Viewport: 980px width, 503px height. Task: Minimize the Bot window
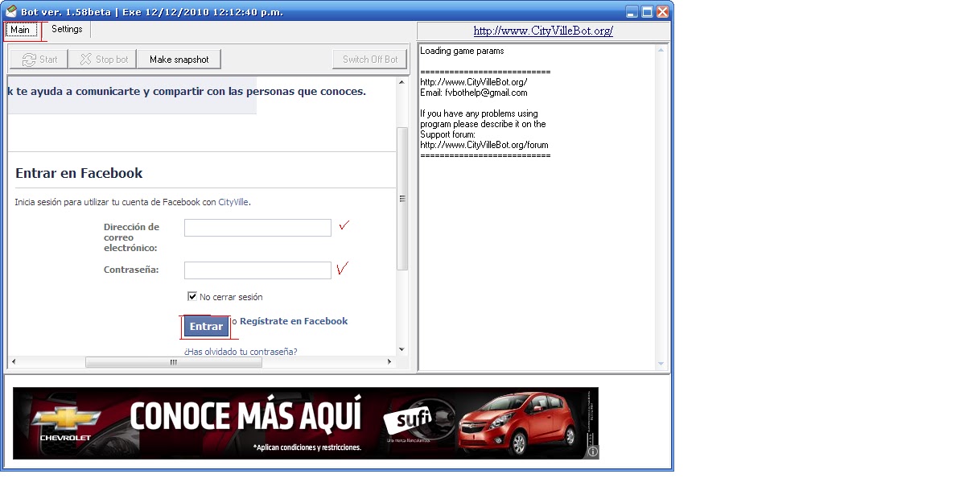point(632,11)
